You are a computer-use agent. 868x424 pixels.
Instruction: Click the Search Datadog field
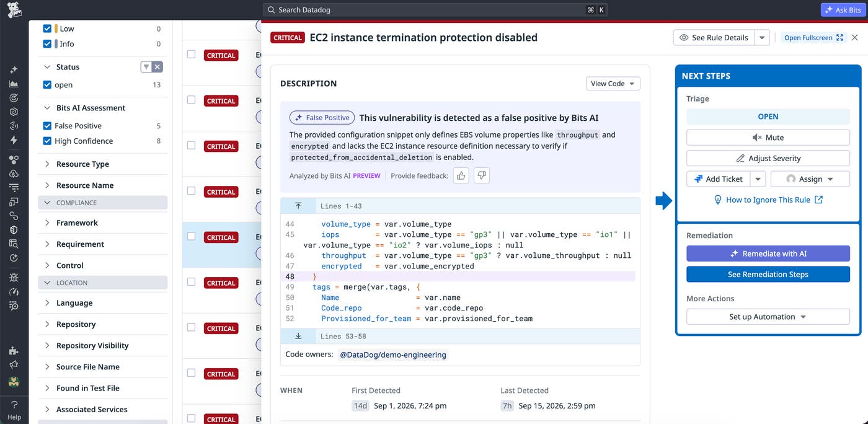click(435, 10)
